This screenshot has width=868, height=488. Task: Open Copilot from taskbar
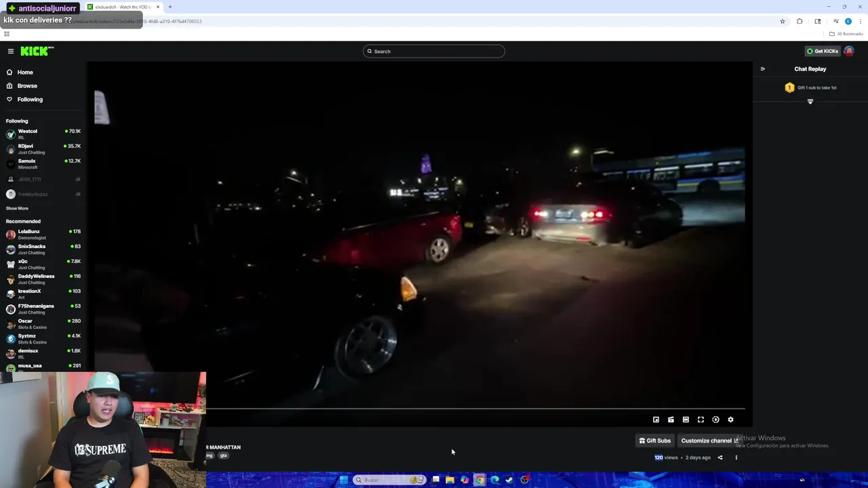(x=465, y=480)
